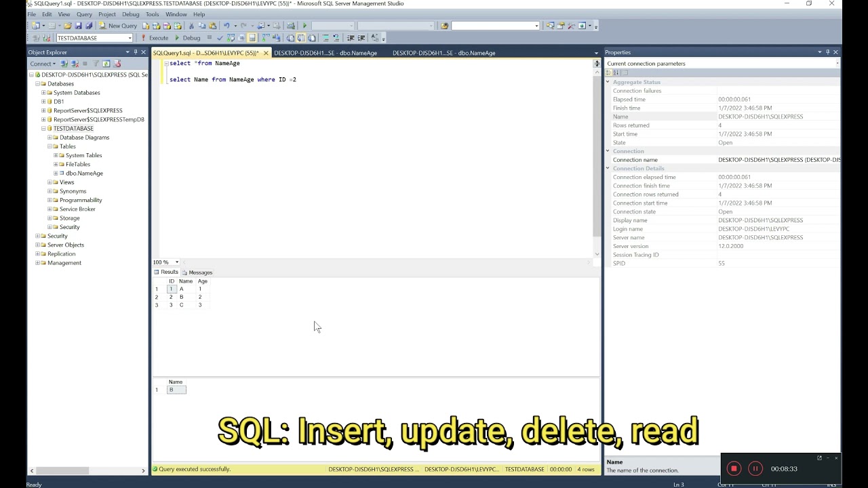Pin the Object Explorer with auto-hide icon
868x488 pixels.
click(135, 52)
